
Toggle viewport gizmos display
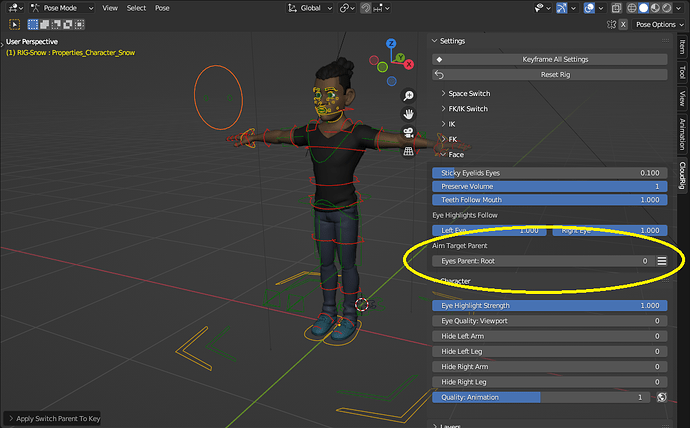click(562, 8)
